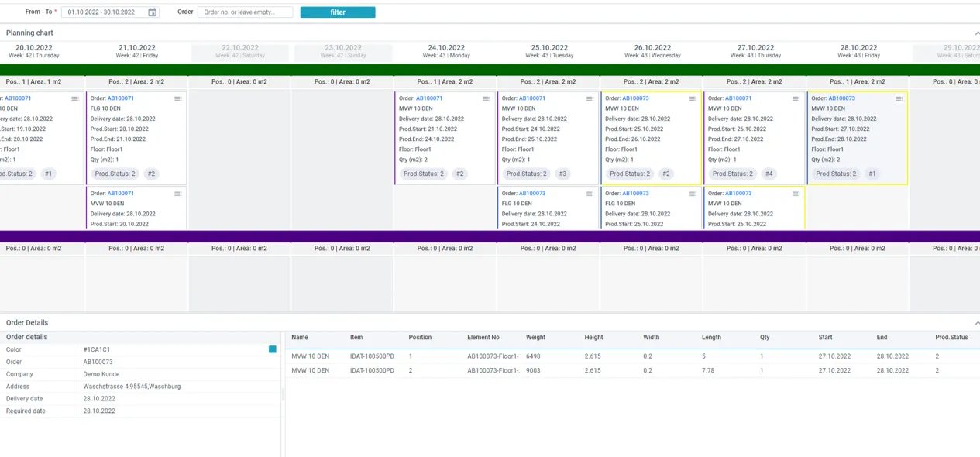Click the filter button
Screen dimensions: 980x457
click(x=338, y=12)
